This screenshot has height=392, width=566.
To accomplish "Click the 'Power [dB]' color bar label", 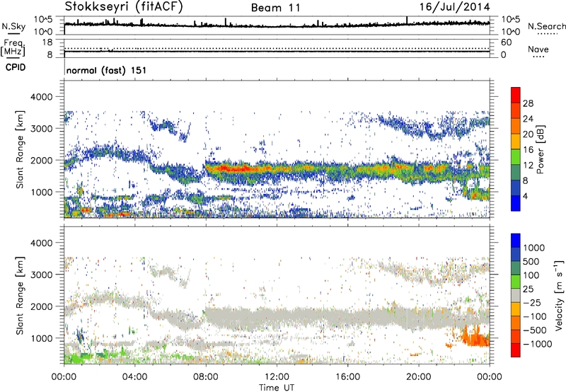I will (540, 149).
